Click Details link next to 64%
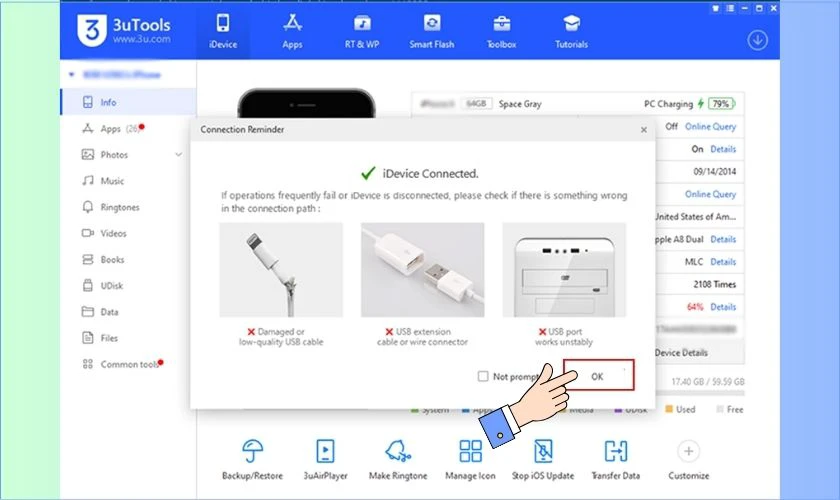840x500 pixels. (723, 307)
